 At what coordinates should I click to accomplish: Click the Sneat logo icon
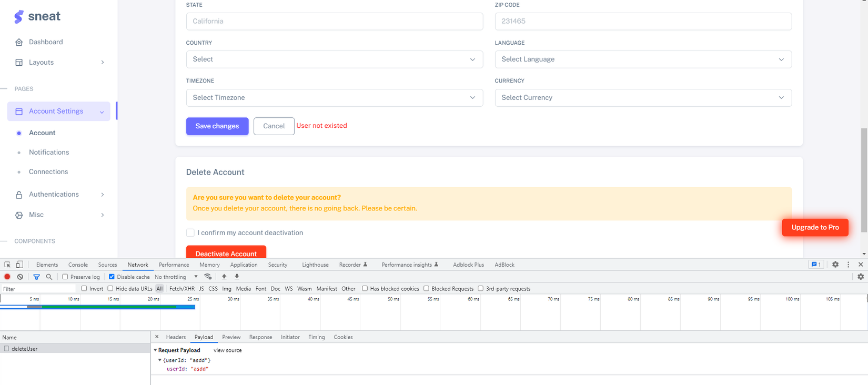(19, 17)
